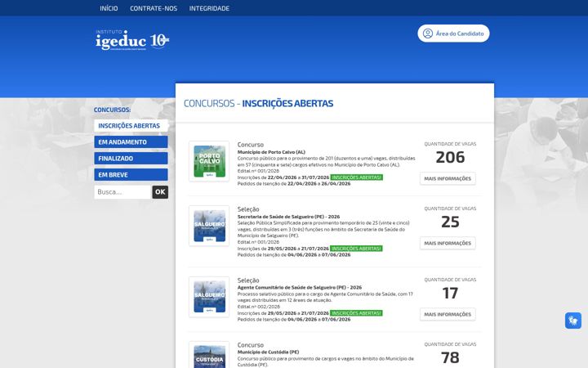Image resolution: width=588 pixels, height=368 pixels.
Task: Click title Município de Porto Calvo (AL)
Action: [271, 152]
